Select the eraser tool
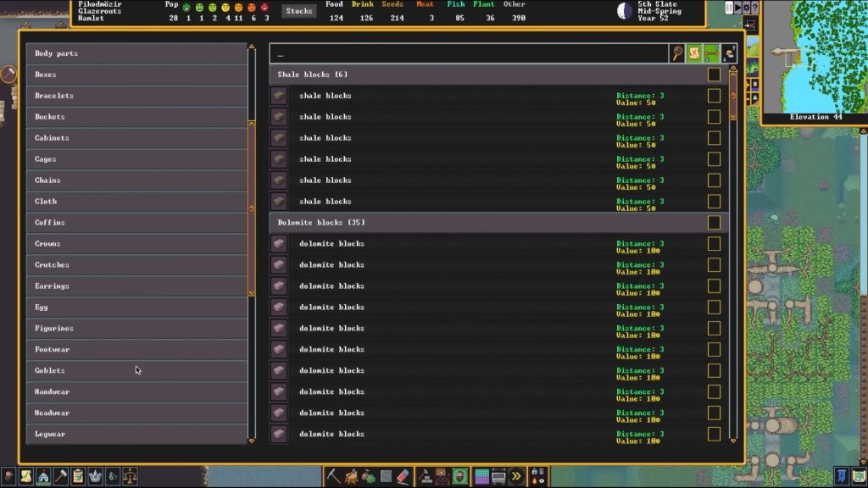This screenshot has height=488, width=868. (403, 476)
